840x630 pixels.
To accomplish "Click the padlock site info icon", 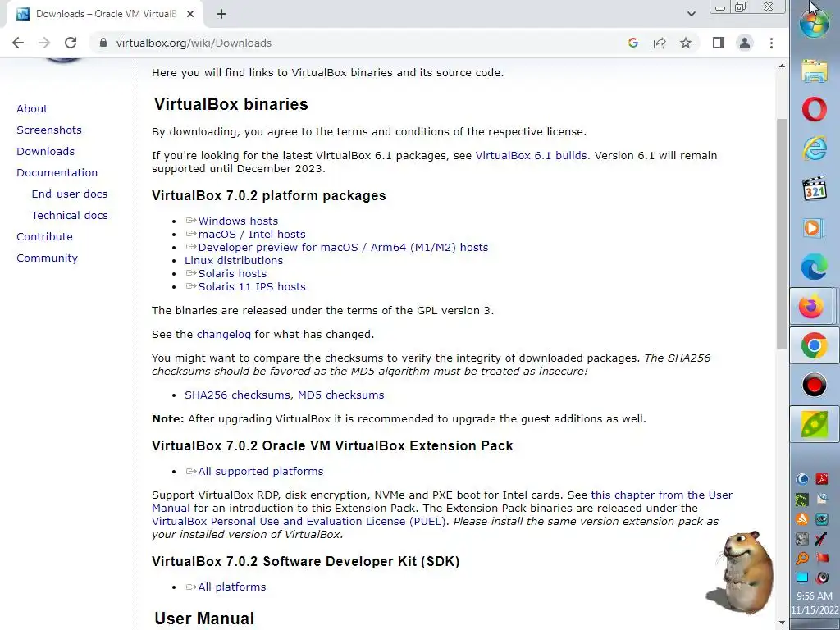I will [103, 43].
